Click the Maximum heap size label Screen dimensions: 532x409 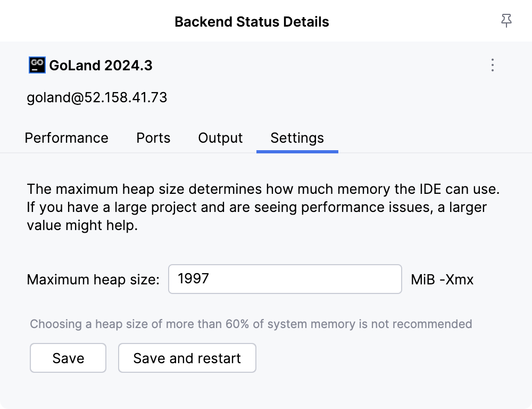point(93,279)
